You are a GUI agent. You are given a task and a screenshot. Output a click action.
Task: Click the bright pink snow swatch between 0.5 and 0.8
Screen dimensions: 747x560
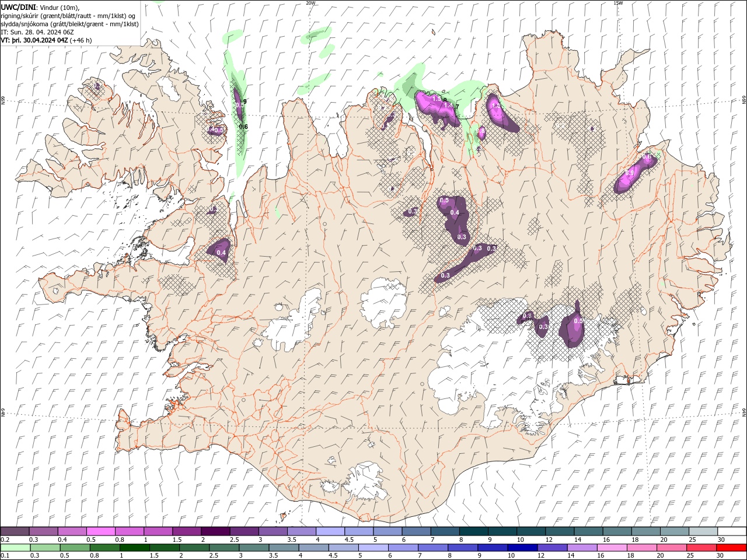pyautogui.click(x=100, y=531)
